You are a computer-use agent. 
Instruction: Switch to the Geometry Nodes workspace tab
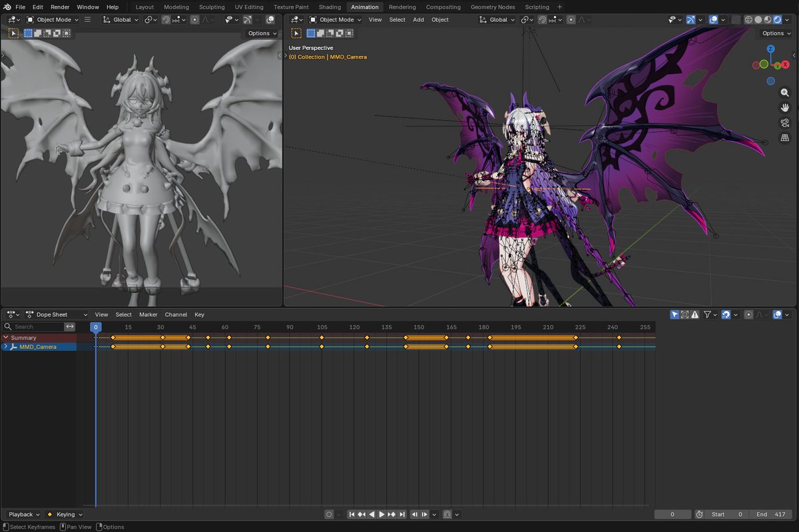493,7
